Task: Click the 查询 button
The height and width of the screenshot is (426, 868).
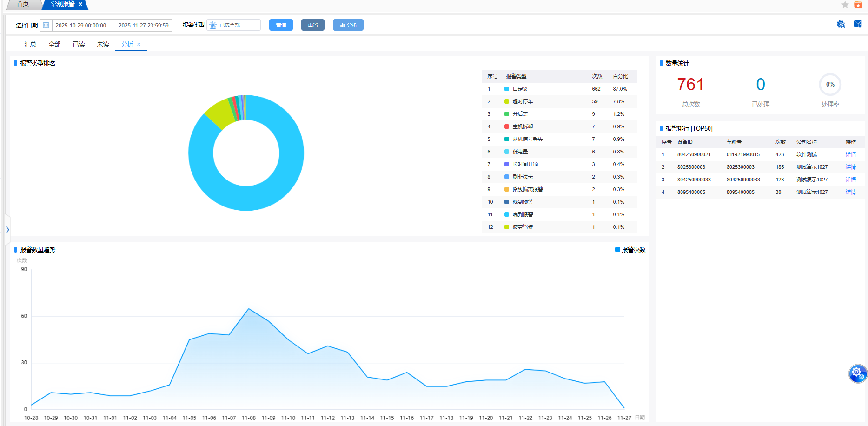Action: point(281,25)
